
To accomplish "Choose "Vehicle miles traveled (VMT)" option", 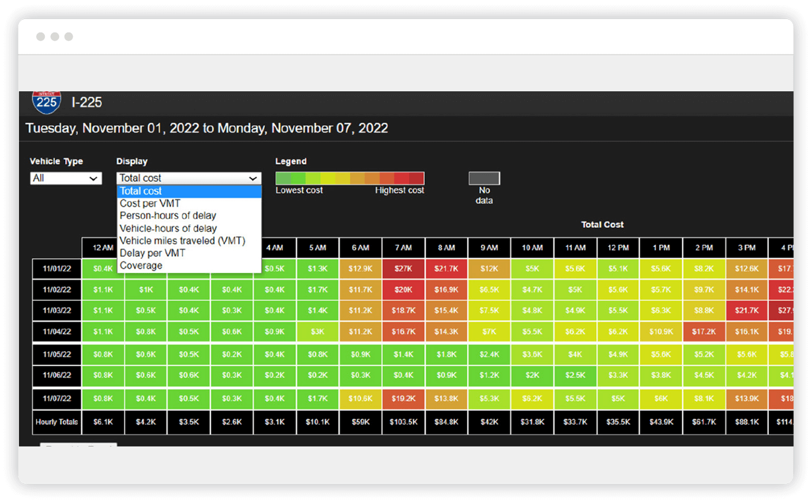I will (181, 240).
